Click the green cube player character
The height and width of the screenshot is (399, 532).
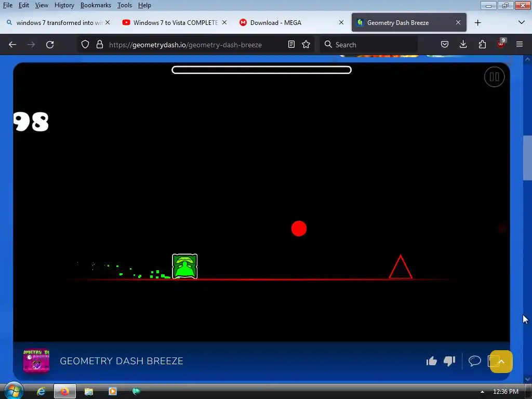click(x=185, y=267)
